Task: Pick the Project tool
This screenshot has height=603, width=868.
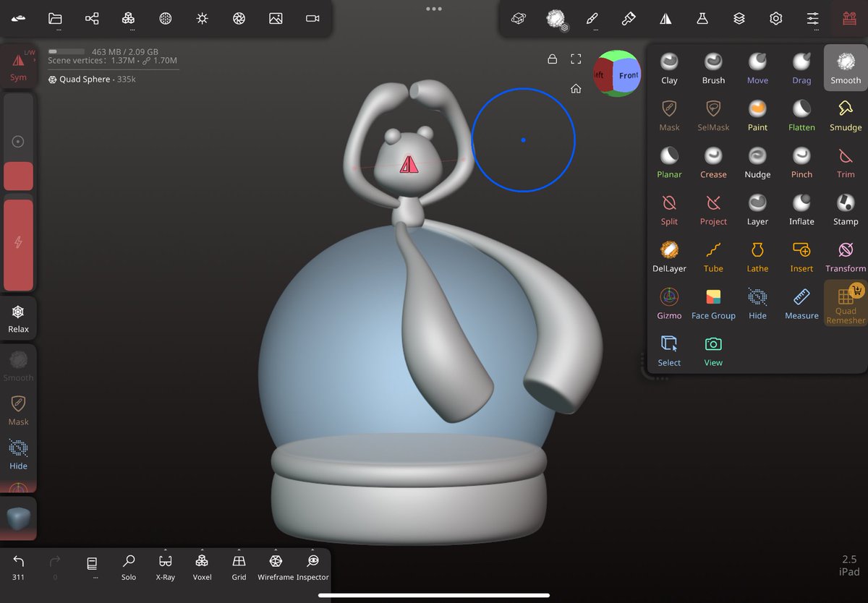Action: tap(713, 209)
